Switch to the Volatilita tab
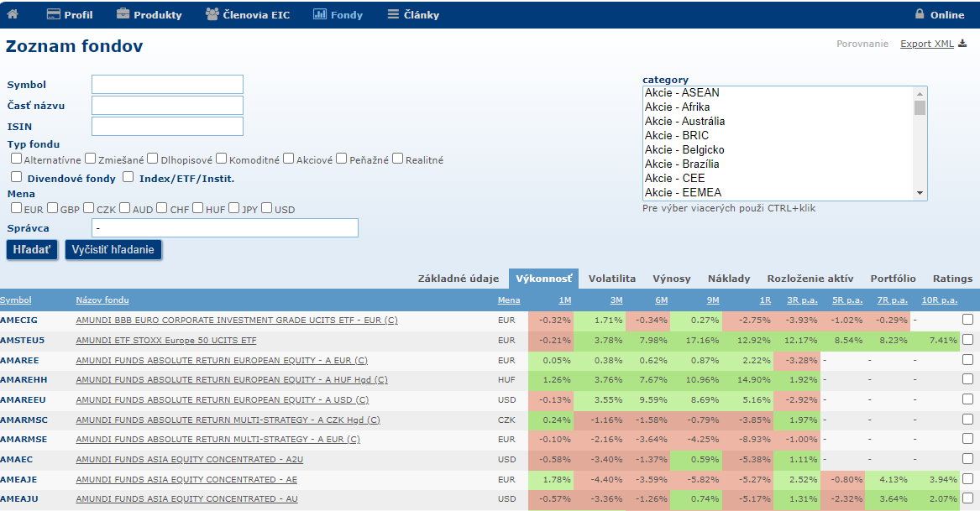The width and height of the screenshot is (980, 511). pos(611,279)
